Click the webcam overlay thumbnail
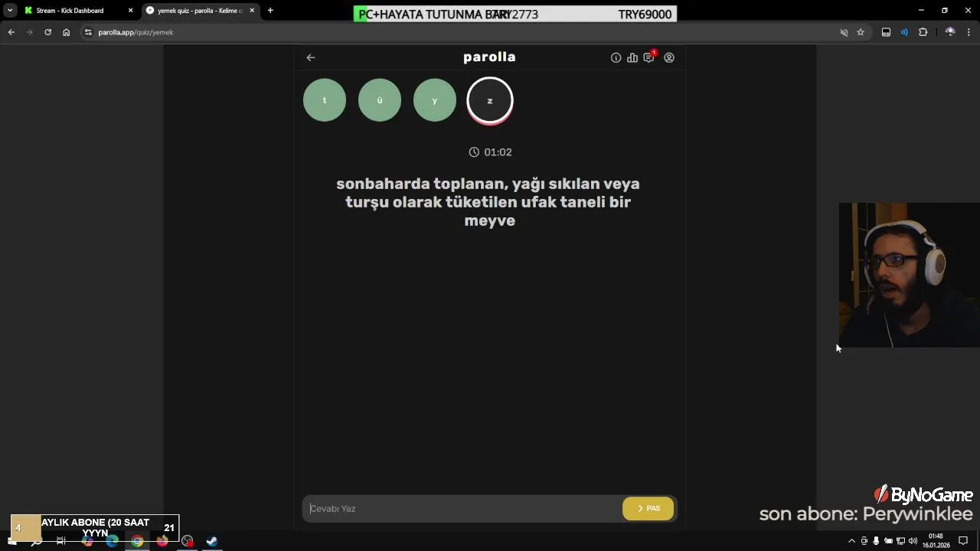 pos(909,275)
